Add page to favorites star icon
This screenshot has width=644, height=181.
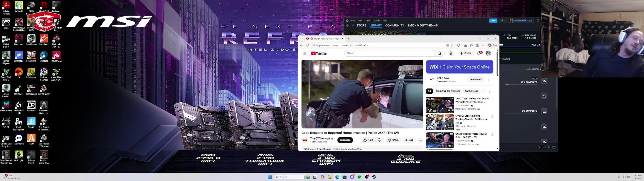coord(452,45)
